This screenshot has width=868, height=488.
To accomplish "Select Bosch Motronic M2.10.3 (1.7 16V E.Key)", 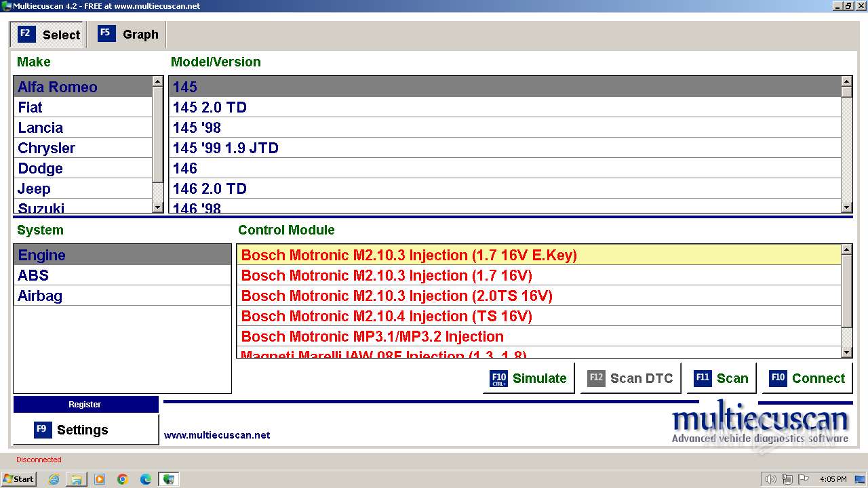I will pos(539,255).
